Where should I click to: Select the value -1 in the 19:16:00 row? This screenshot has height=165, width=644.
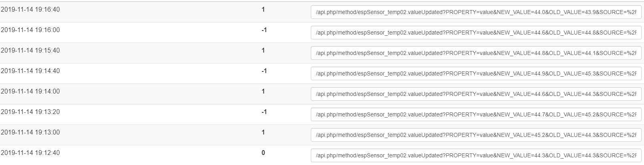pos(264,30)
